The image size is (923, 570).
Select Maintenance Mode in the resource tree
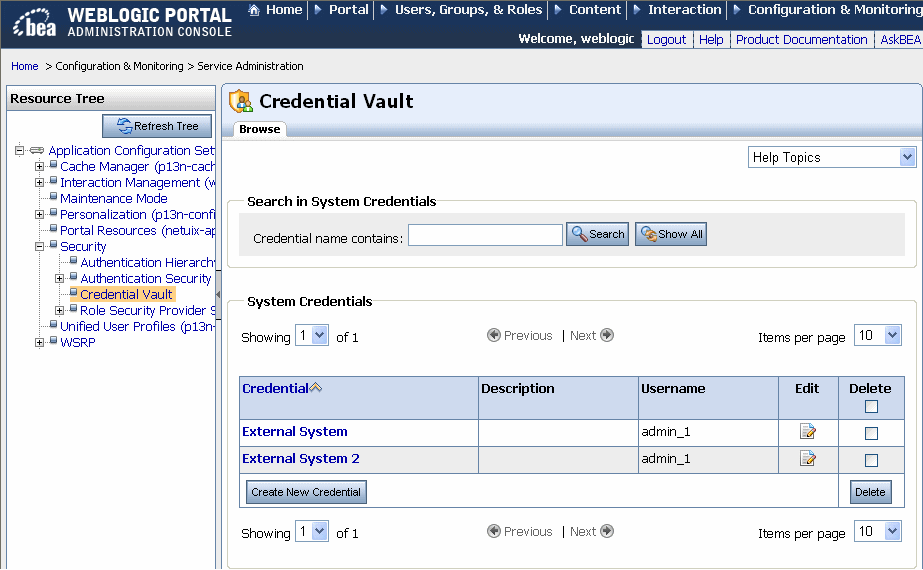(114, 198)
